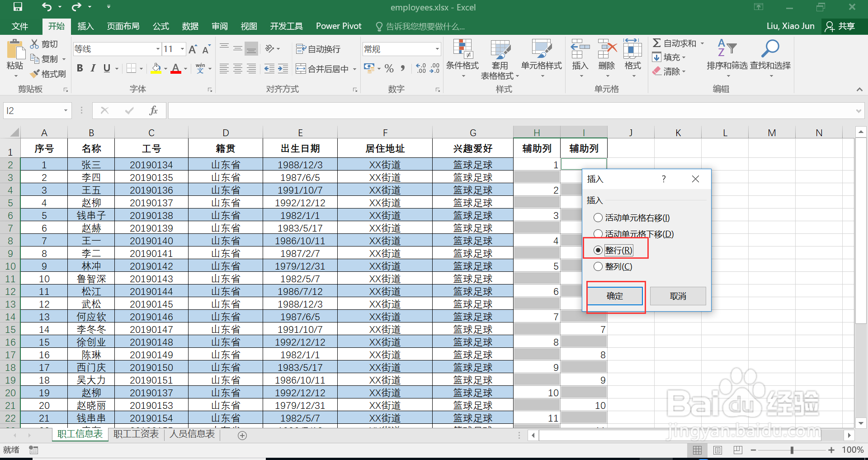Confirm insert by clicking 确定
868x460 pixels.
pos(615,296)
